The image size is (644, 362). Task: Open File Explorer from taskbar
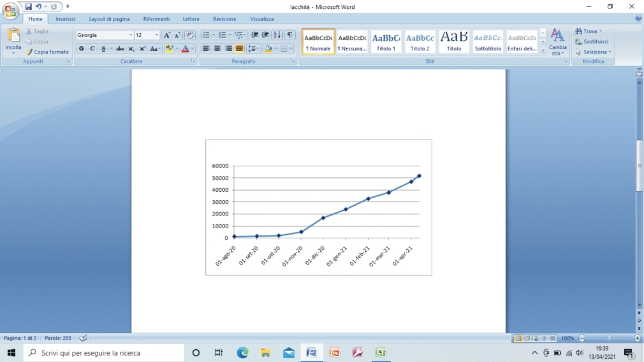tap(265, 352)
